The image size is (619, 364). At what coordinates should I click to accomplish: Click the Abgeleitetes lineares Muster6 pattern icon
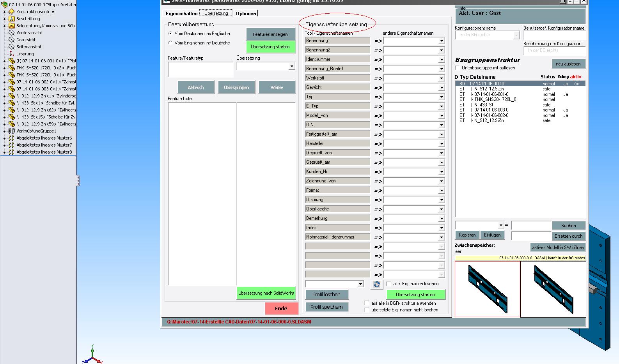tap(12, 138)
